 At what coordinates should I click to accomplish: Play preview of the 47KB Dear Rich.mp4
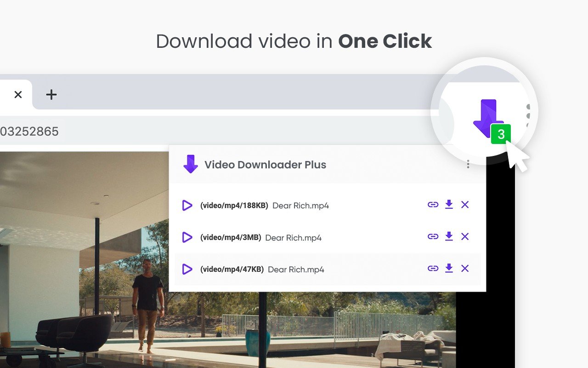click(x=187, y=269)
